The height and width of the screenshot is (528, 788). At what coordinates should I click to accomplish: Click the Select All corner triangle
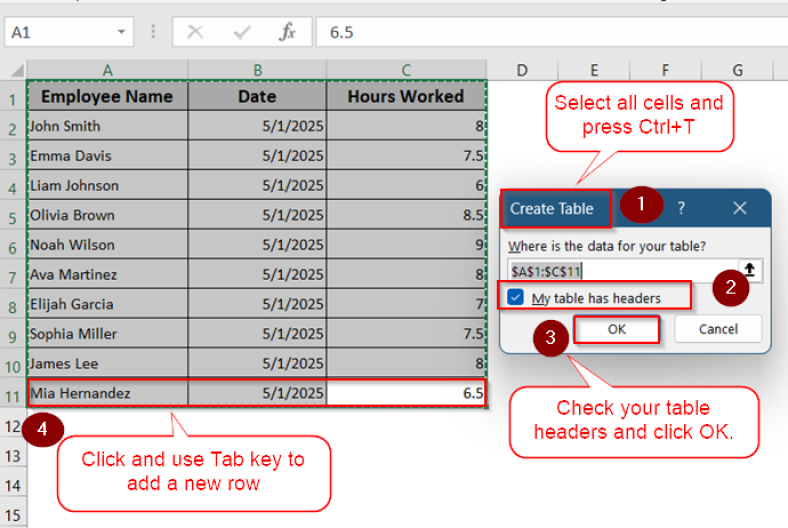17,70
